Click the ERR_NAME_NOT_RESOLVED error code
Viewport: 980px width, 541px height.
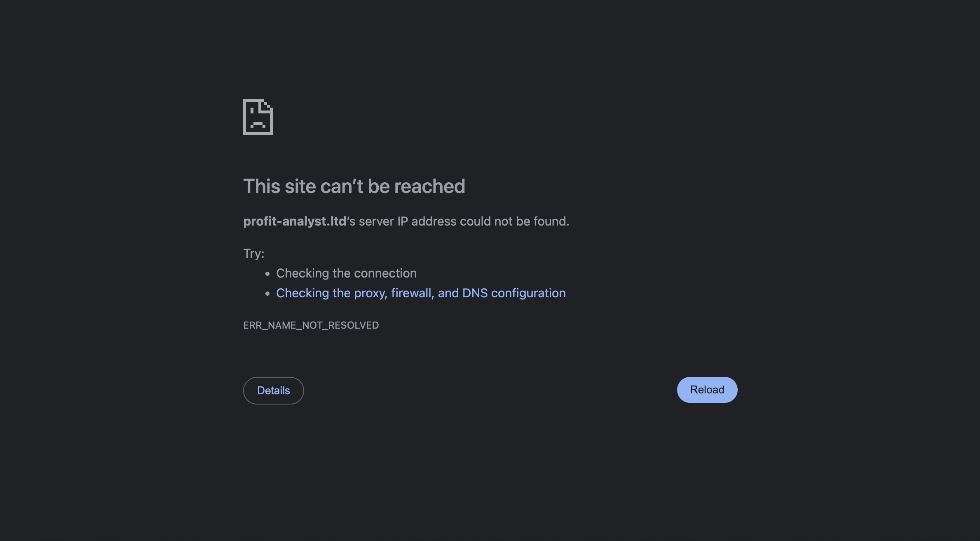click(x=311, y=325)
